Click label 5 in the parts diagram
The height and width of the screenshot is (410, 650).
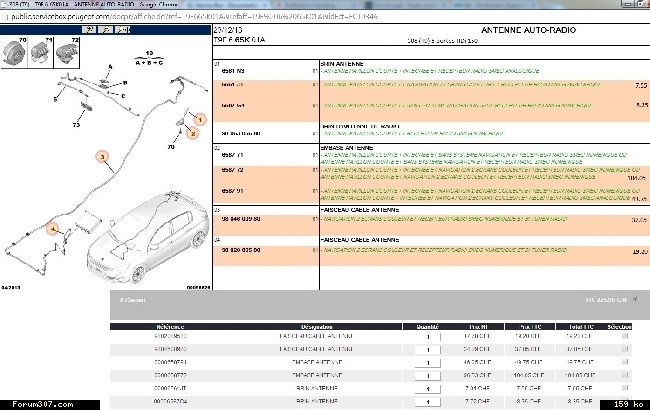click(55, 99)
